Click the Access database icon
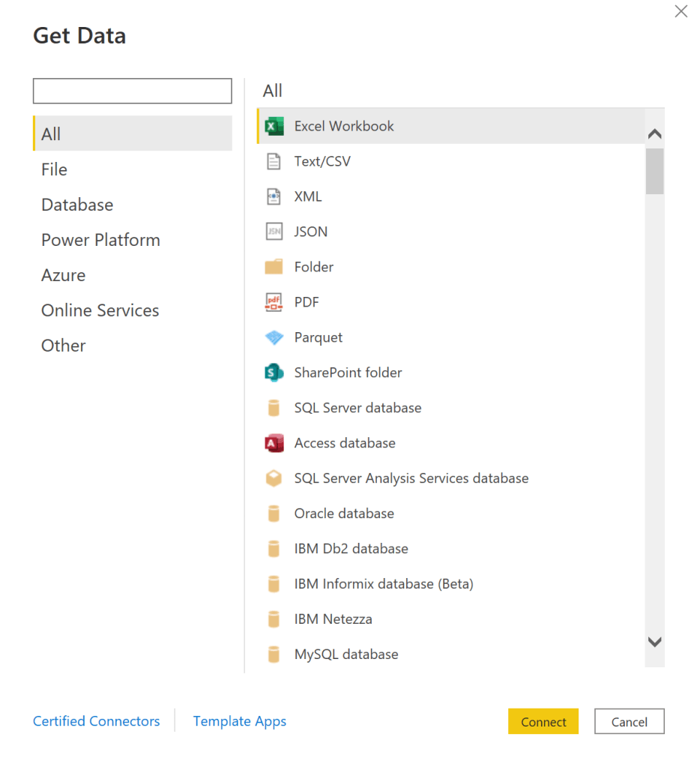 [x=274, y=443]
